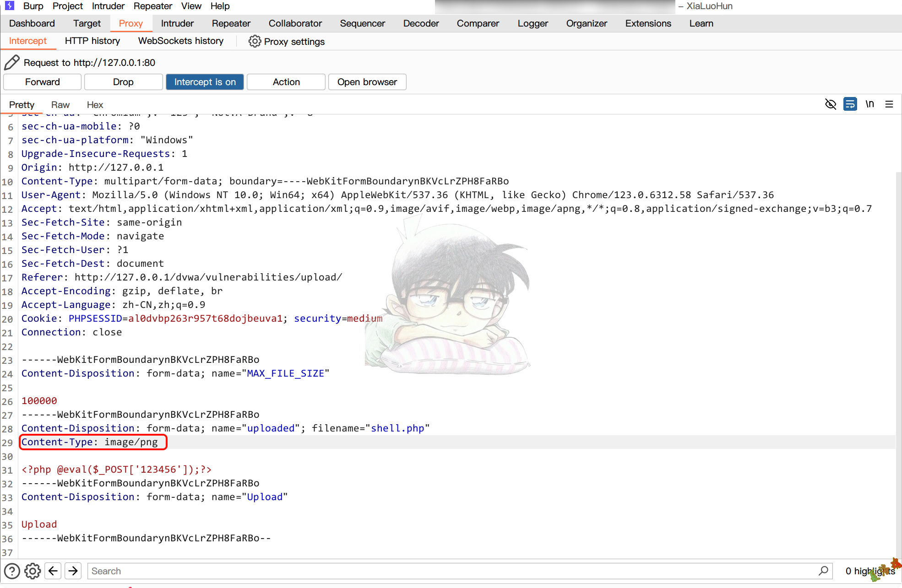902x588 pixels.
Task: Open search settings gear icon at bottom
Action: 33,571
